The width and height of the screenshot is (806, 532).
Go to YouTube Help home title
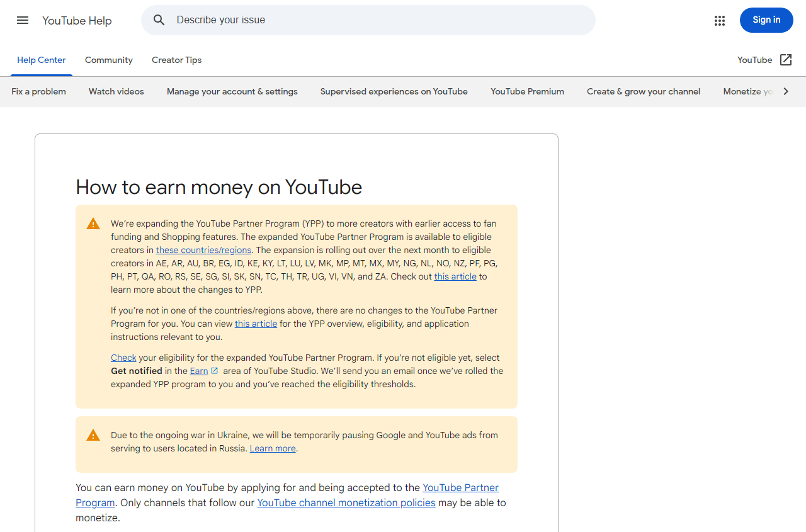(x=77, y=21)
